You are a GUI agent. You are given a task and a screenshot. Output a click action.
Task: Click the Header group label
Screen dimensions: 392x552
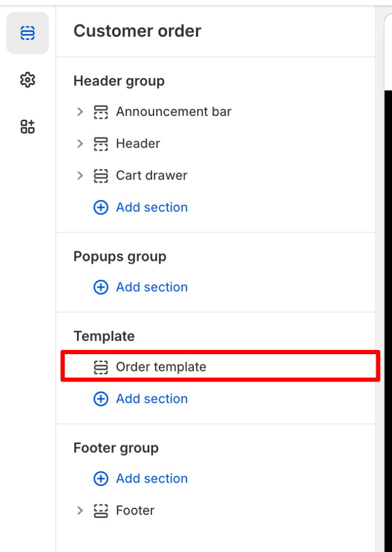coord(119,81)
